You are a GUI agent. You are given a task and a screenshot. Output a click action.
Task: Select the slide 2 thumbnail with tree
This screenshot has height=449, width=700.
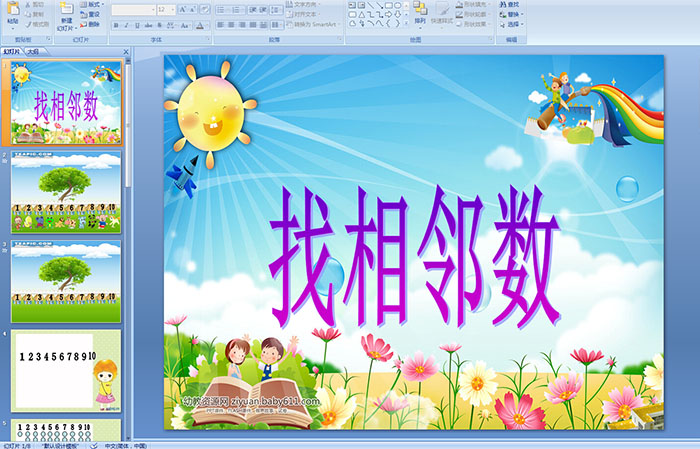pos(66,191)
